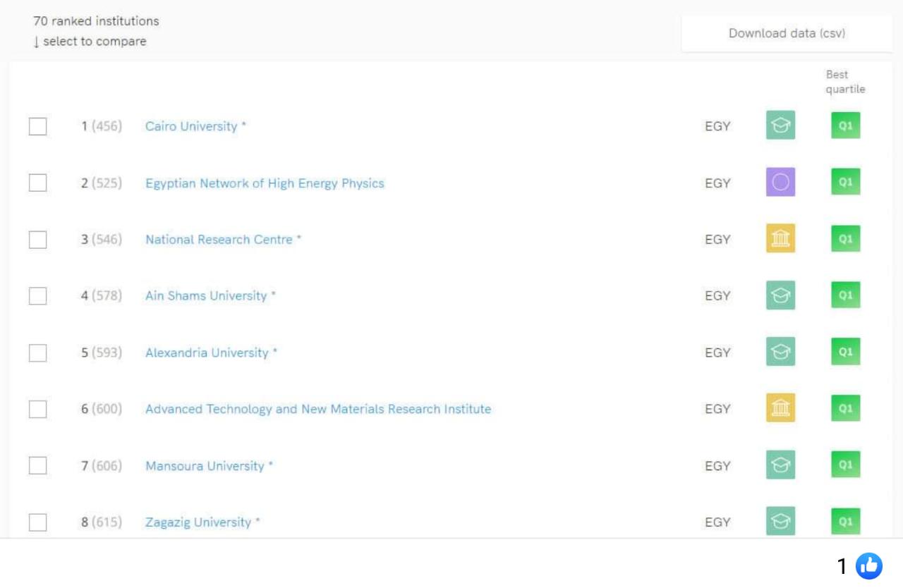The width and height of the screenshot is (903, 588).
Task: Click the Q1 badge for Mansoura University
Action: point(845,465)
